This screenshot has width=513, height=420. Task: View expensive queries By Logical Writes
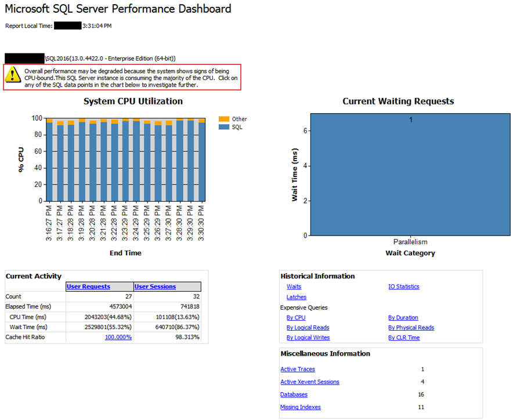pos(308,338)
